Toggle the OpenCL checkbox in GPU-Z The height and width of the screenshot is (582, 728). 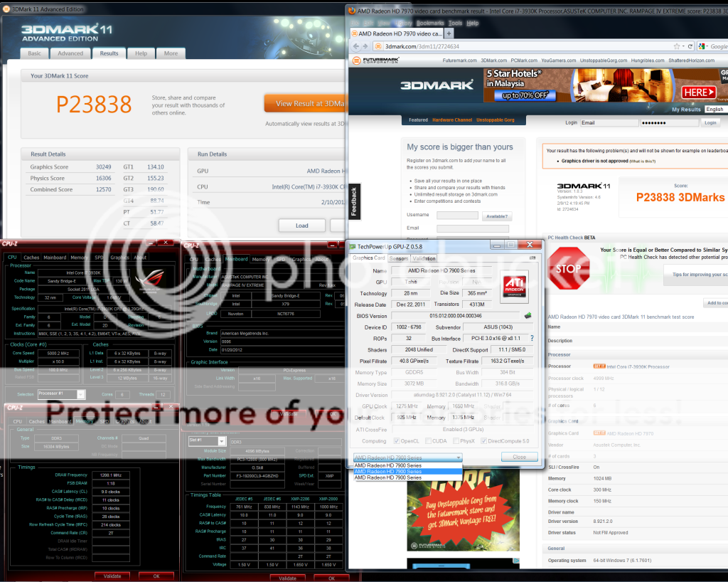tap(397, 441)
